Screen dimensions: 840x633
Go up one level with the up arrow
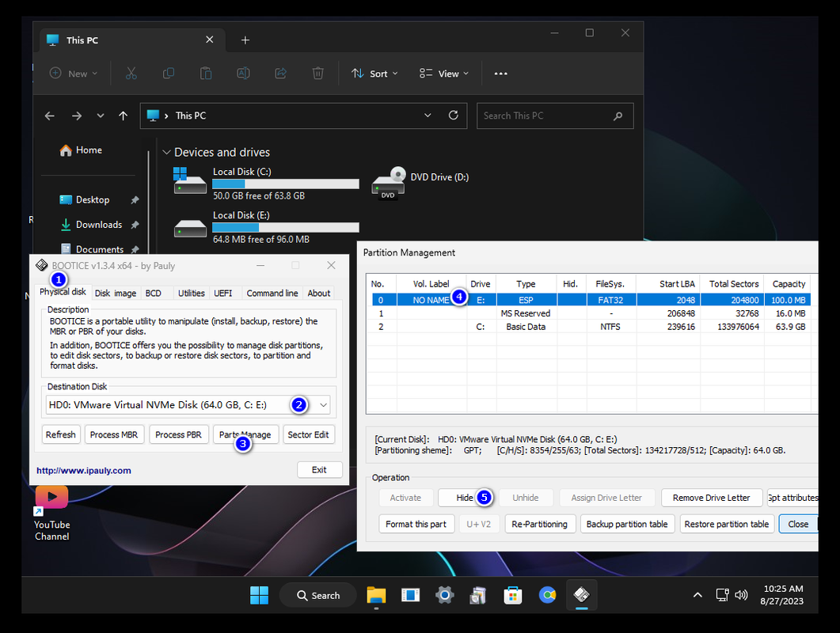point(124,116)
